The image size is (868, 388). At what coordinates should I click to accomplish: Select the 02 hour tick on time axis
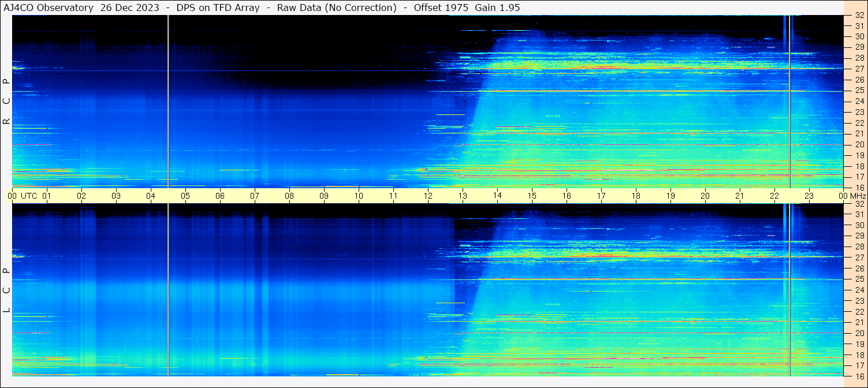click(x=81, y=196)
